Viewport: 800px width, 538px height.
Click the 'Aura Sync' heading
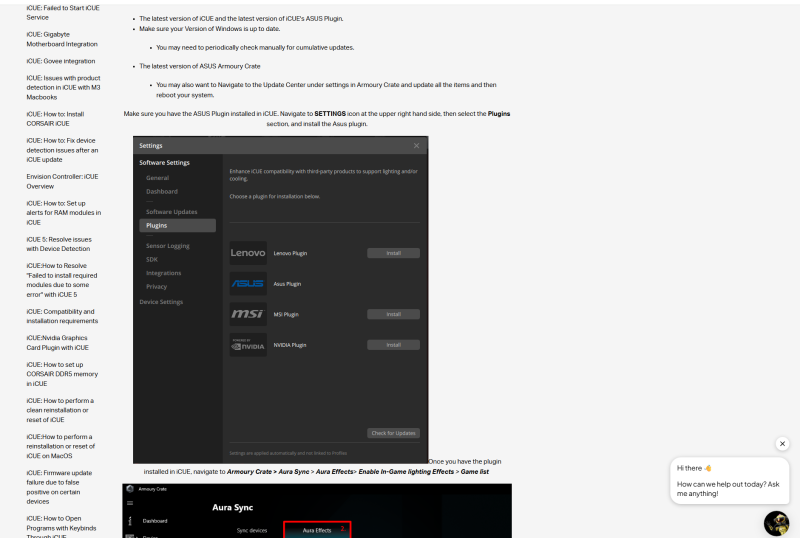coord(233,507)
